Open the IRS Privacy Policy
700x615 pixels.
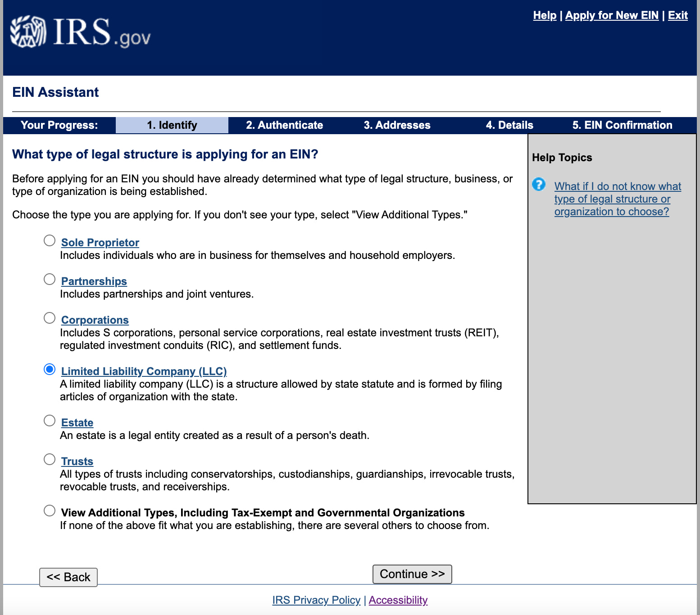click(x=316, y=600)
